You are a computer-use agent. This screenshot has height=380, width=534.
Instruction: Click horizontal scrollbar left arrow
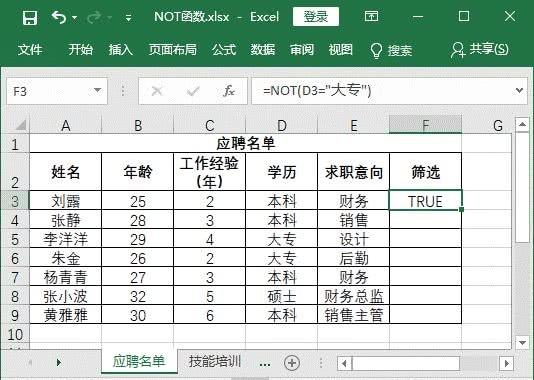coord(344,363)
